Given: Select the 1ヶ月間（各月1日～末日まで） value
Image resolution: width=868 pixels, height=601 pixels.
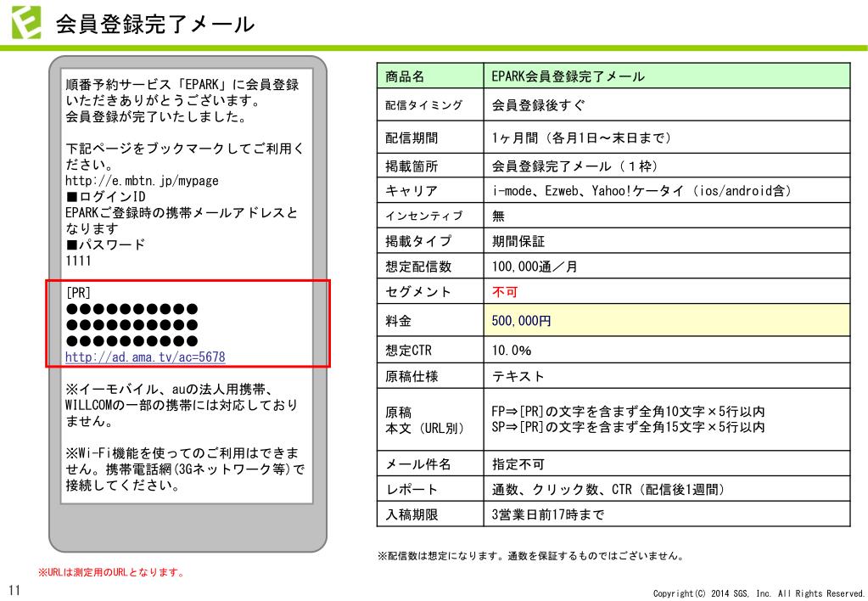Looking at the screenshot, I should 581,138.
